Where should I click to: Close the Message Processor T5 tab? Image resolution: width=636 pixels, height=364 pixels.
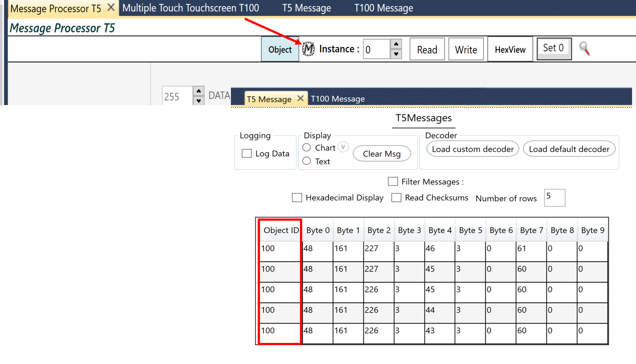(x=111, y=7)
